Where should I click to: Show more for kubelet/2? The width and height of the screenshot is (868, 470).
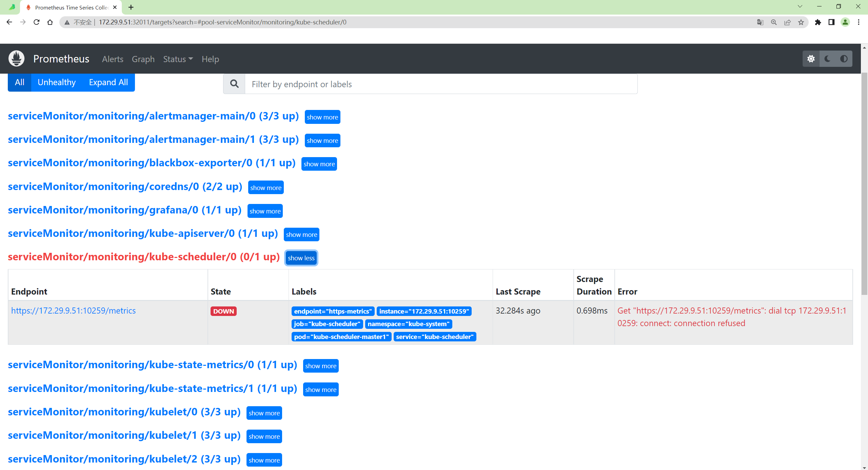[264, 460]
